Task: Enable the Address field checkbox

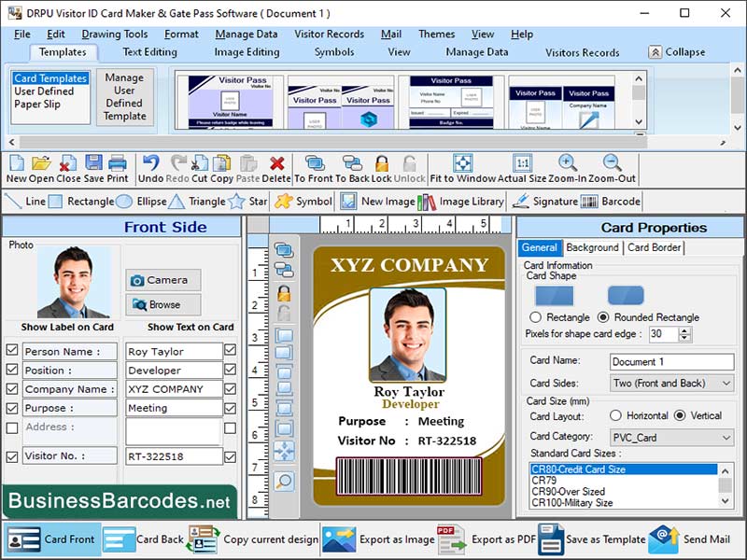Action: (x=10, y=429)
